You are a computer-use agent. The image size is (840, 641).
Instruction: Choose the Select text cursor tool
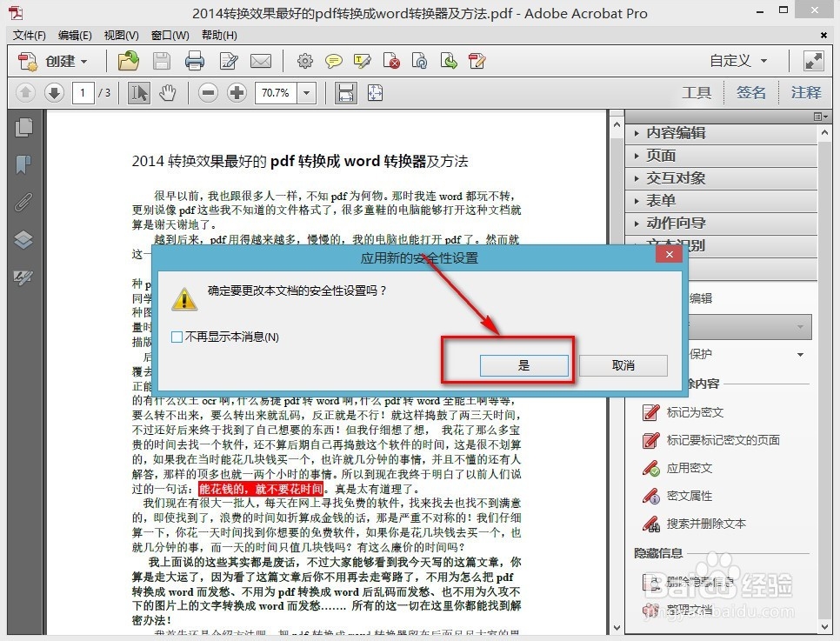coord(139,93)
